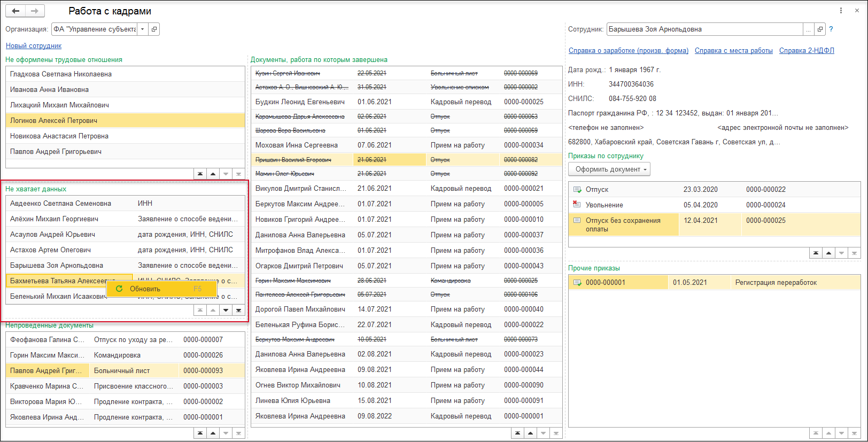Open the three-dot more actions menu
868x442 pixels.
coord(841,11)
